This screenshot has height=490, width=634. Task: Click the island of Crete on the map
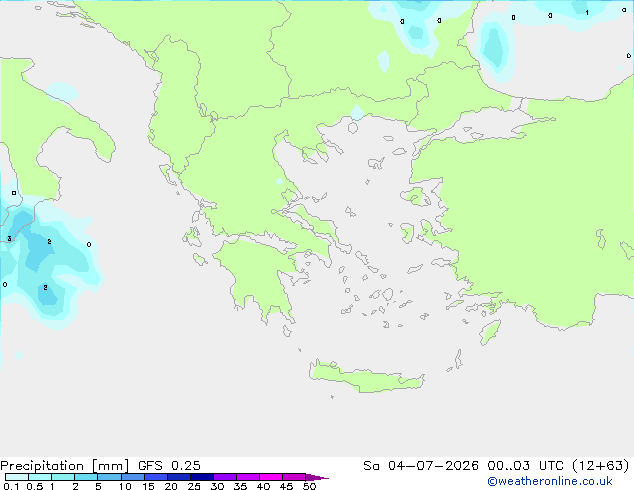(366, 378)
